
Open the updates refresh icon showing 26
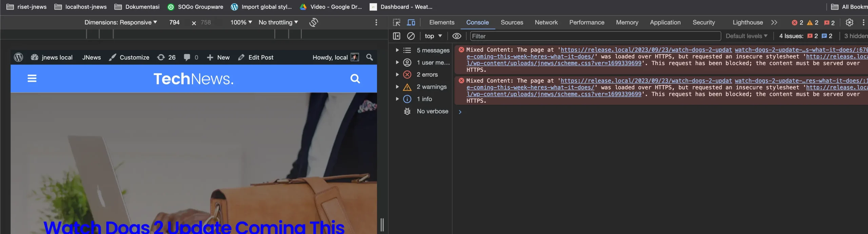(x=161, y=57)
